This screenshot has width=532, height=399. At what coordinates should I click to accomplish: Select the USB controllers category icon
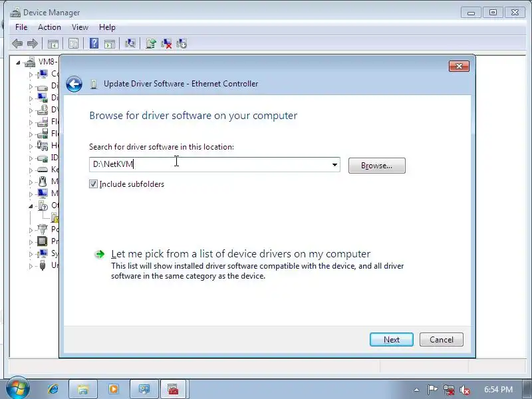pyautogui.click(x=43, y=265)
